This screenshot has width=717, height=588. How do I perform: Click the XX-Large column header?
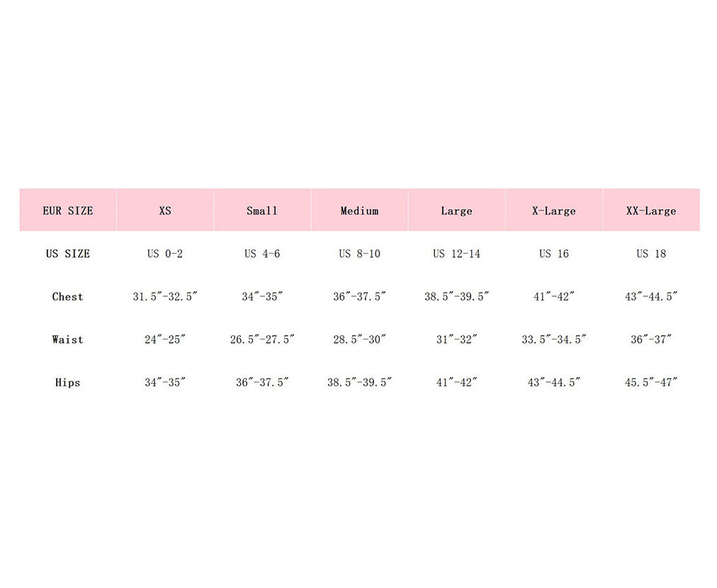[651, 210]
